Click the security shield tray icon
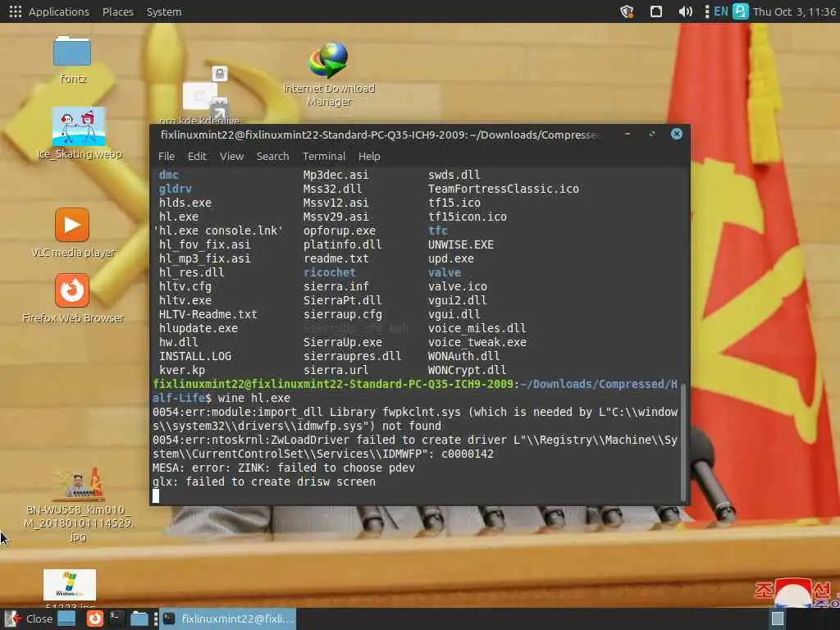This screenshot has width=840, height=630. coord(627,11)
